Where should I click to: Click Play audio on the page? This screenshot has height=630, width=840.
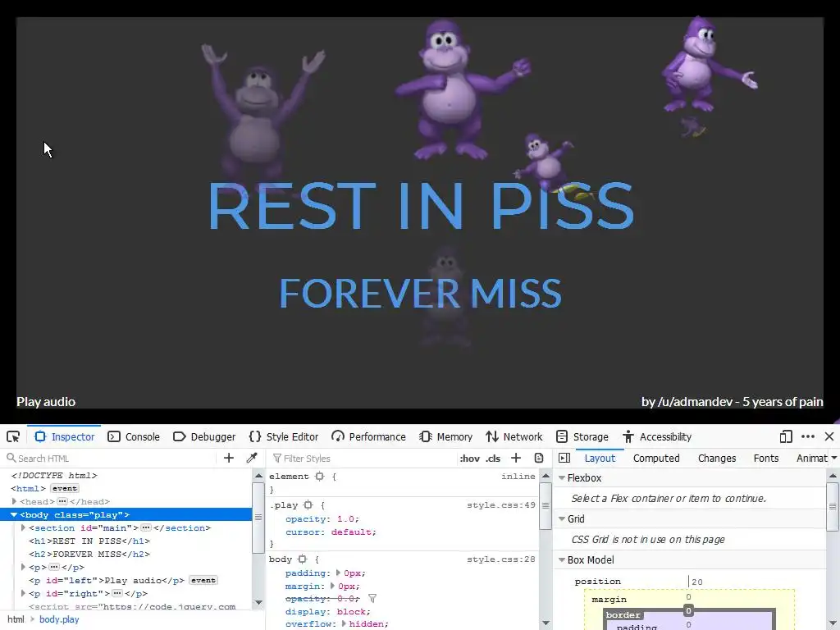pyautogui.click(x=46, y=402)
